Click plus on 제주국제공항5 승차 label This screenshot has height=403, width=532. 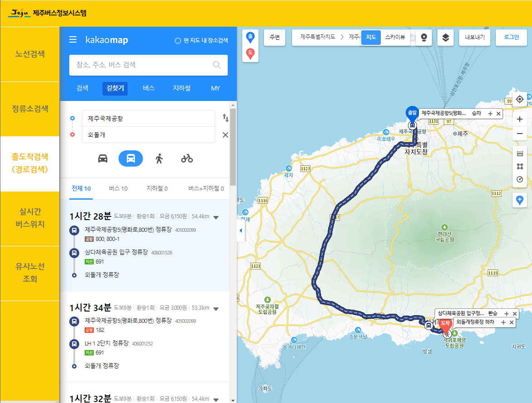490,114
